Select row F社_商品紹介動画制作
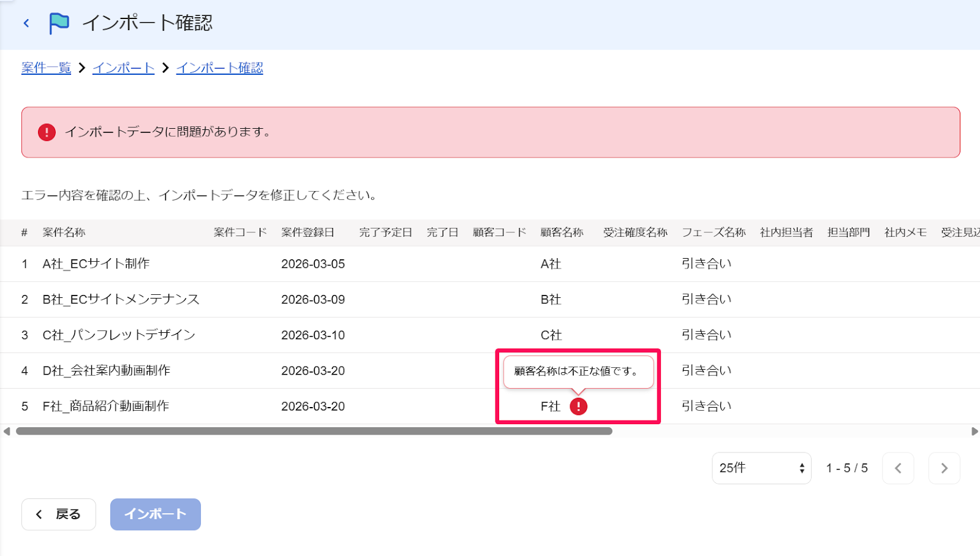Image resolution: width=980 pixels, height=556 pixels. click(490, 406)
